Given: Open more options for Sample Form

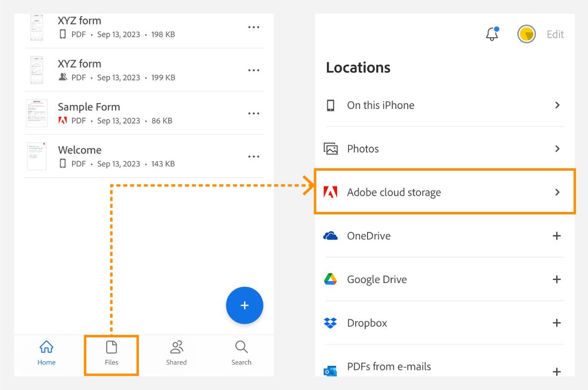Looking at the screenshot, I should 254,113.
